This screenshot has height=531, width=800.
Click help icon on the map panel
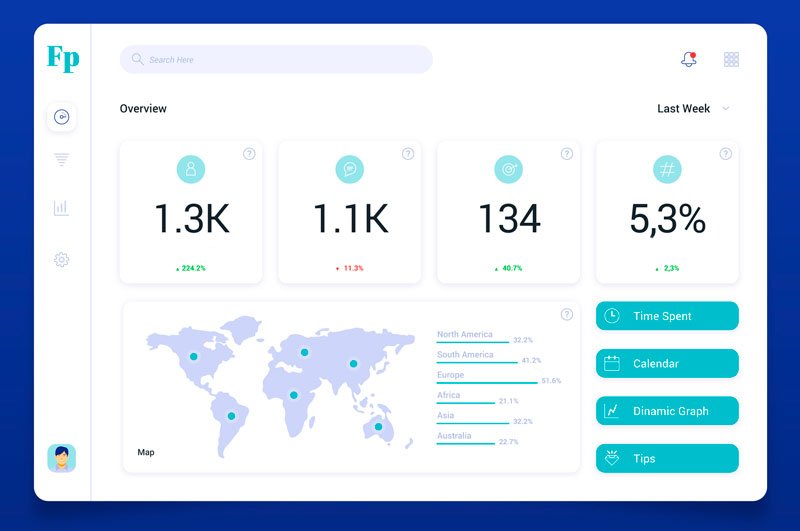(x=567, y=314)
